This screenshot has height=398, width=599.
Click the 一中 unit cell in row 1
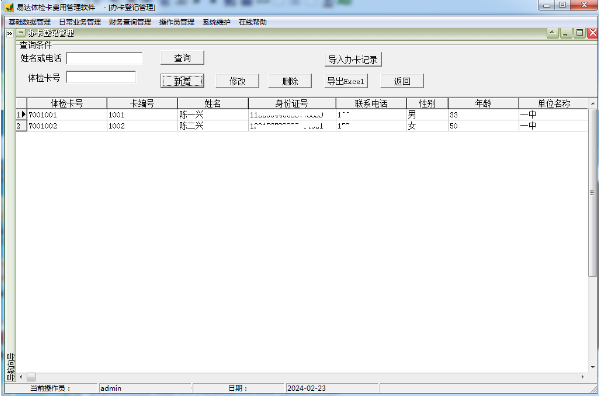pyautogui.click(x=553, y=115)
